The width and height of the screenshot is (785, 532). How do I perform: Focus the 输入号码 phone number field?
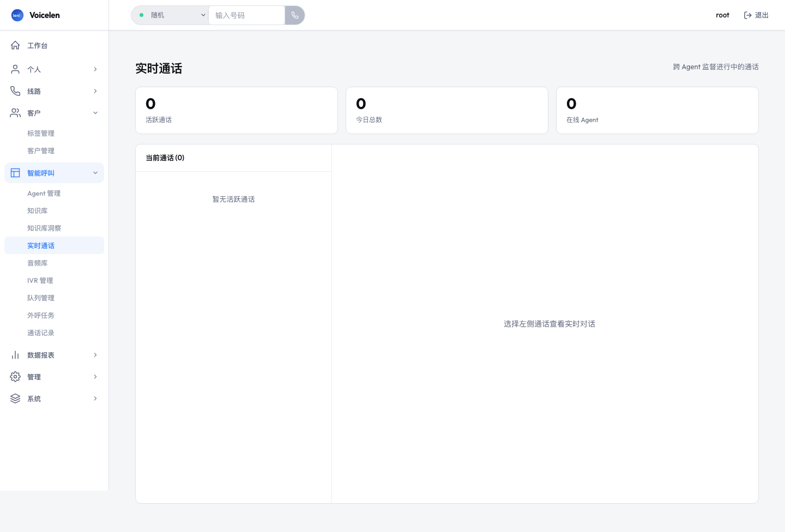tap(246, 15)
